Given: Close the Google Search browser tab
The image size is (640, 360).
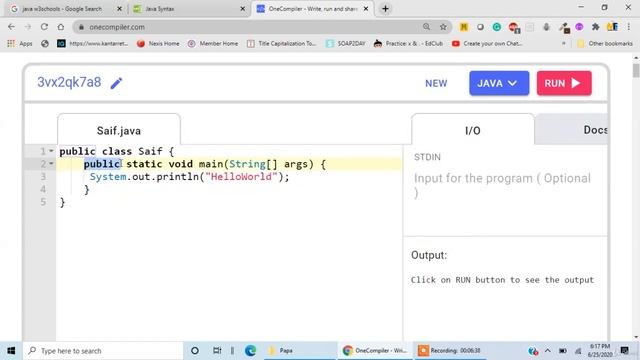Looking at the screenshot, I should [119, 9].
